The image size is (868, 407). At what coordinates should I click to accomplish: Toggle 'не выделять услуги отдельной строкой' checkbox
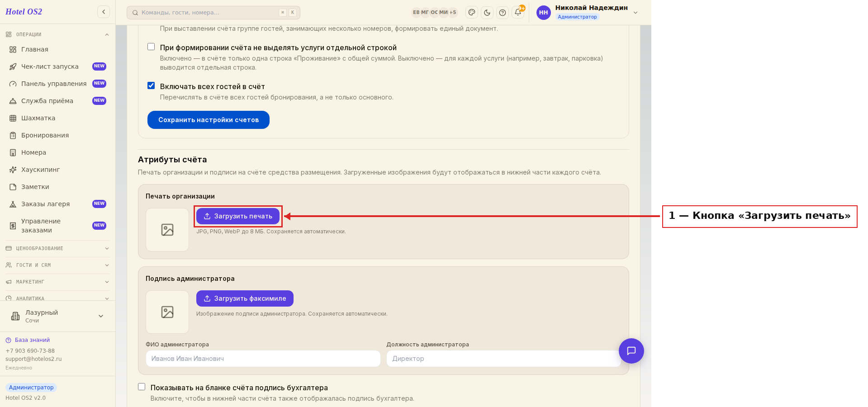[151, 47]
